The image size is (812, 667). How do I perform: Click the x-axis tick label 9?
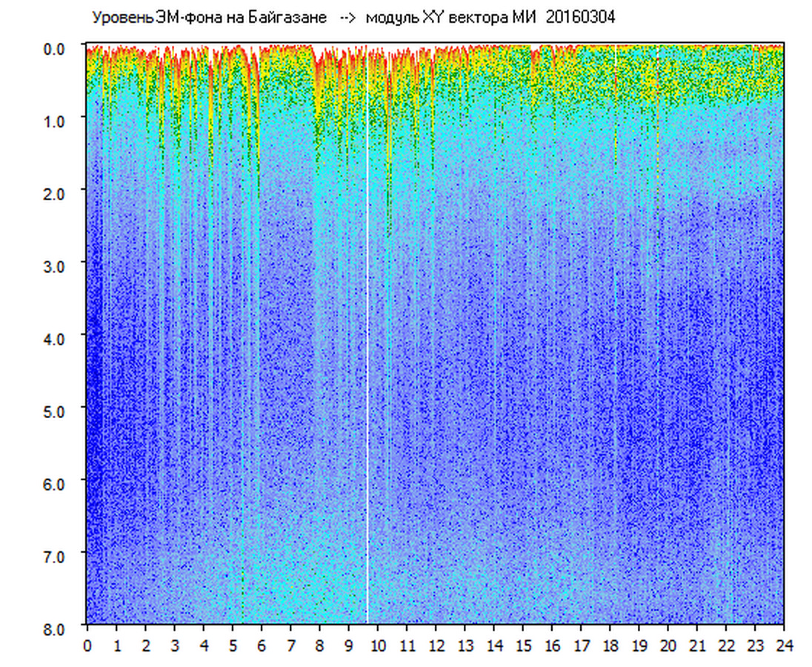pos(349,646)
